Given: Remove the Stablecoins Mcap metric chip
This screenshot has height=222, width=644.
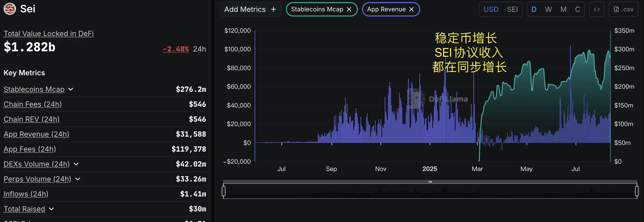Looking at the screenshot, I should point(349,9).
